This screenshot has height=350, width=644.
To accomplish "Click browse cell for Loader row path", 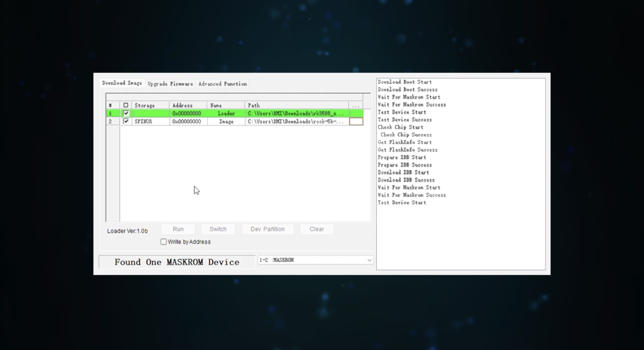I will click(x=356, y=114).
